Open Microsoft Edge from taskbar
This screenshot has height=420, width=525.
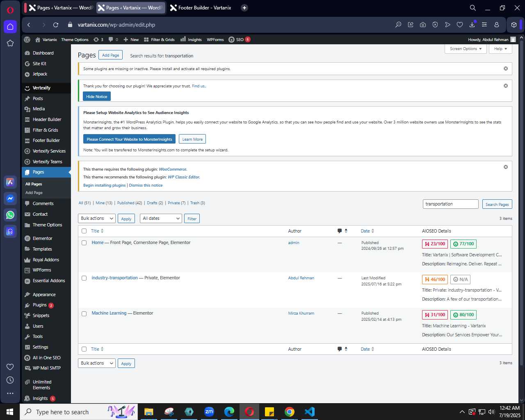click(x=229, y=412)
